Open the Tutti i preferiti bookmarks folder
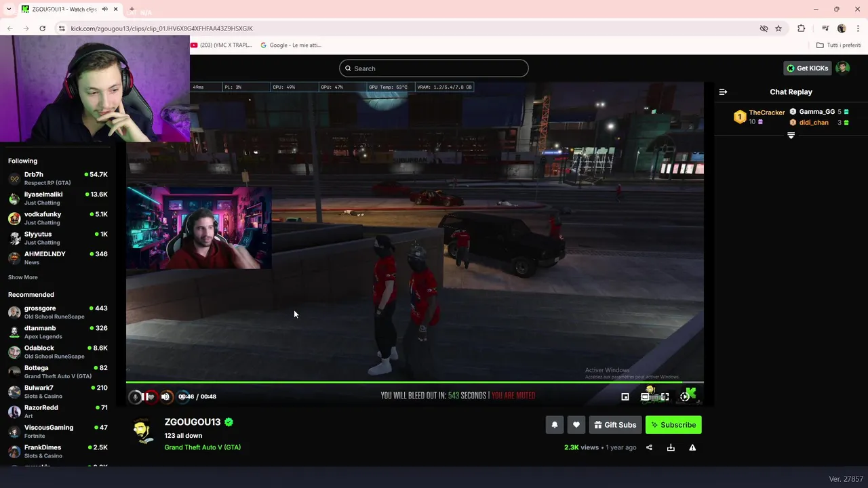The width and height of the screenshot is (868, 488). (839, 45)
